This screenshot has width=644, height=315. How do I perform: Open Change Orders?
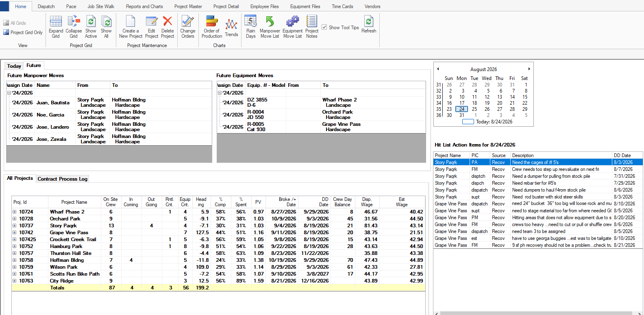[x=188, y=27]
